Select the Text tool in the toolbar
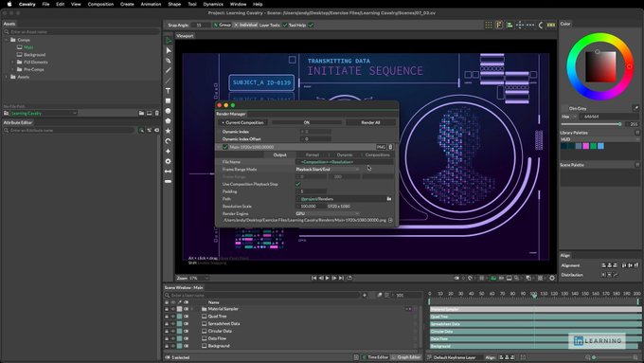Screen dimensions: 644x363 tap(168, 90)
